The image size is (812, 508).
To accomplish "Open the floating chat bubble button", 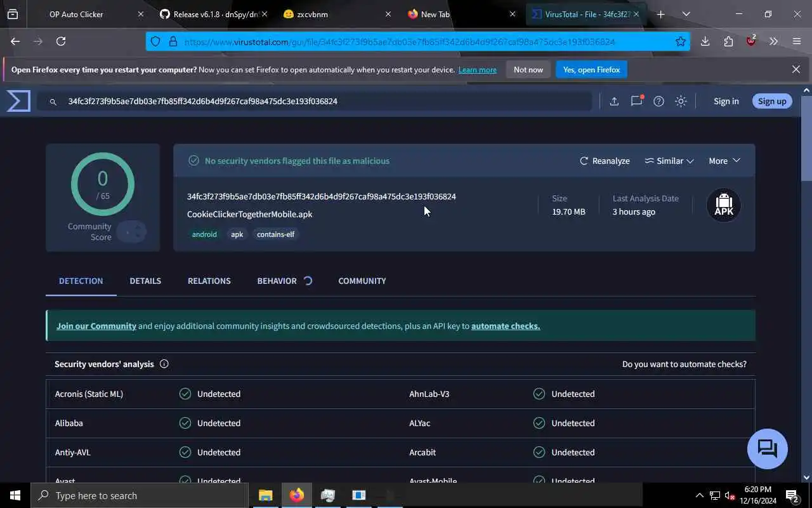I will pyautogui.click(x=768, y=449).
